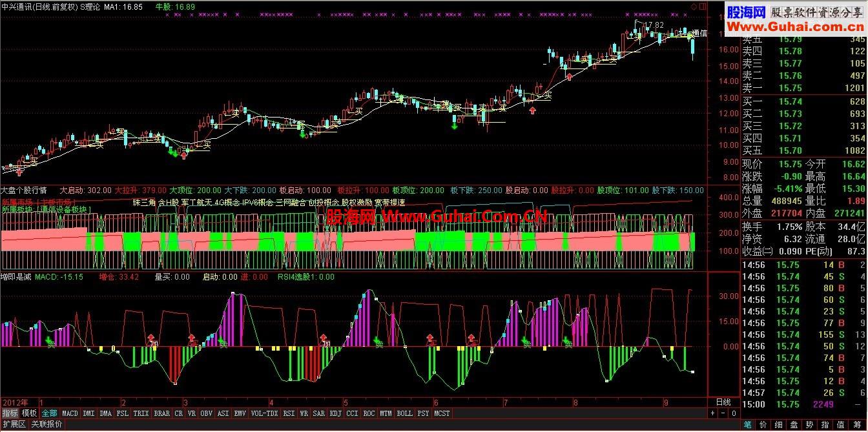The height and width of the screenshot is (432, 868).
Task: Switch to the VOL-TDX indicator
Action: coord(265,413)
